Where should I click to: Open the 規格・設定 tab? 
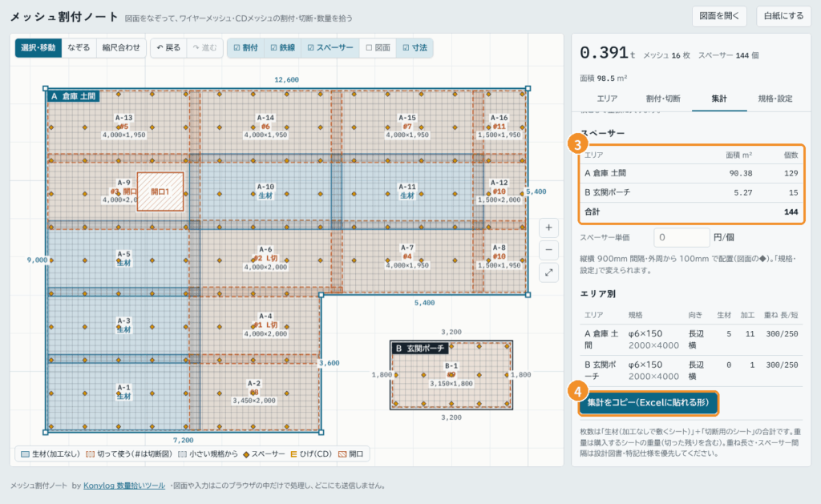click(x=775, y=99)
